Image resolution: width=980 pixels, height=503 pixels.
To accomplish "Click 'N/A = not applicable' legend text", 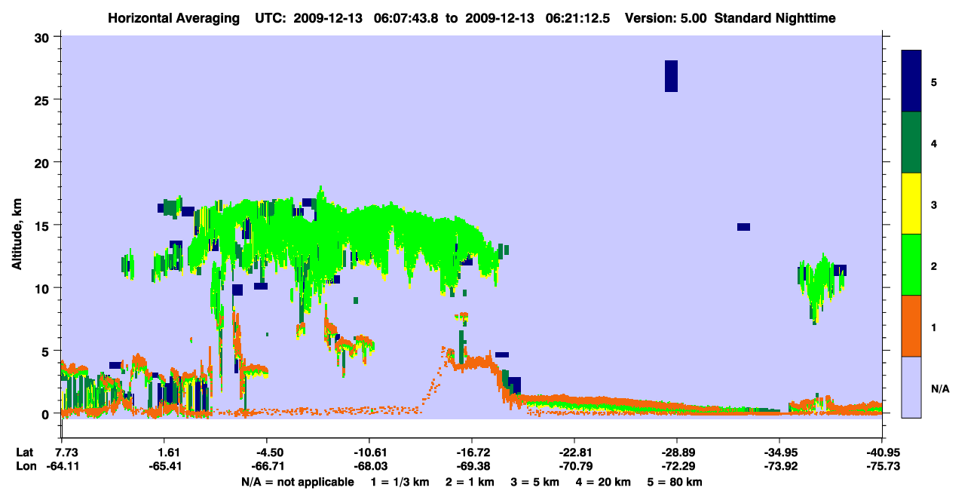I will [297, 482].
